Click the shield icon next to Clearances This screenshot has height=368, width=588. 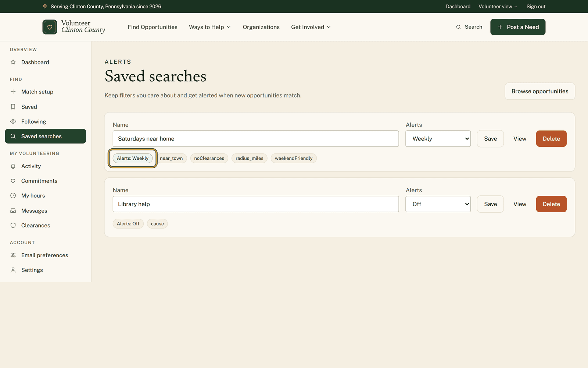click(13, 226)
